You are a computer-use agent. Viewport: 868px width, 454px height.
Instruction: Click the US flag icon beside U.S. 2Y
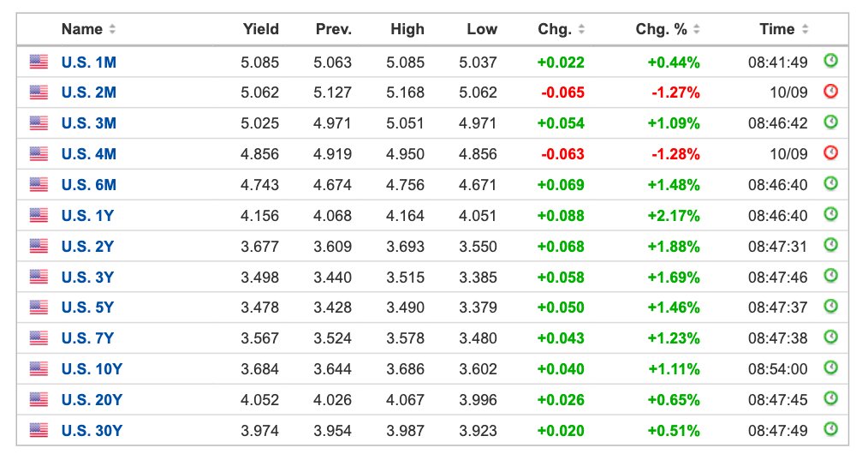[39, 246]
